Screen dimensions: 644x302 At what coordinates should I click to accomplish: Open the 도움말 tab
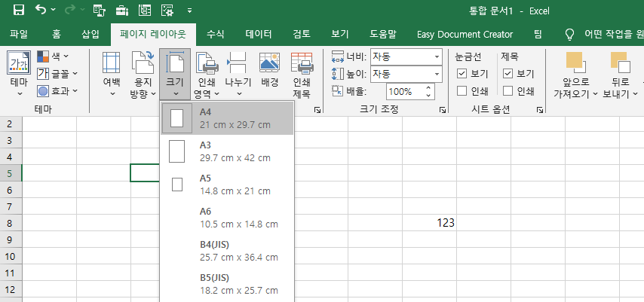coord(383,34)
